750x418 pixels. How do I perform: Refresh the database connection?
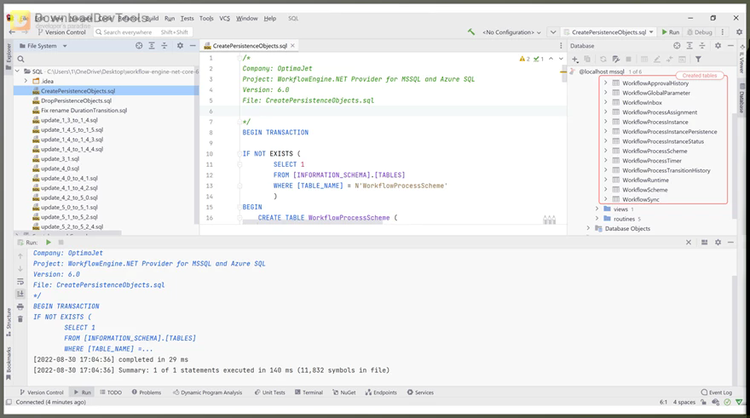(x=603, y=59)
